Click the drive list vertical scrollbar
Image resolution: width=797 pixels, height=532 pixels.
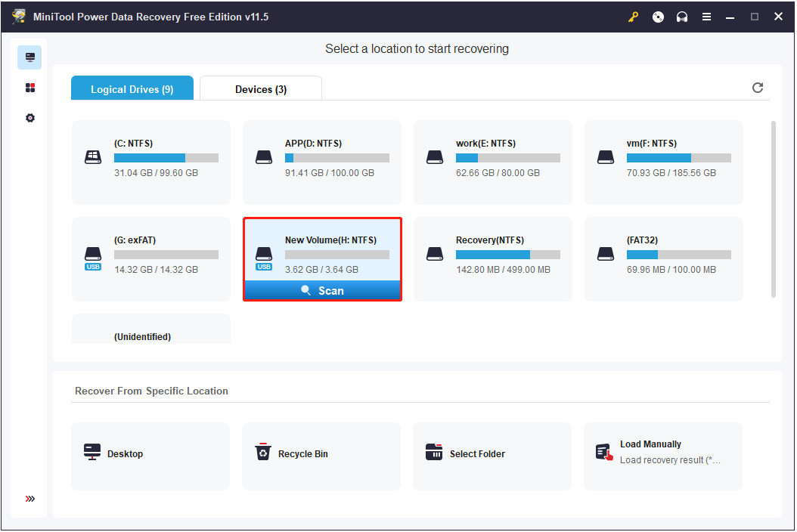click(x=773, y=209)
